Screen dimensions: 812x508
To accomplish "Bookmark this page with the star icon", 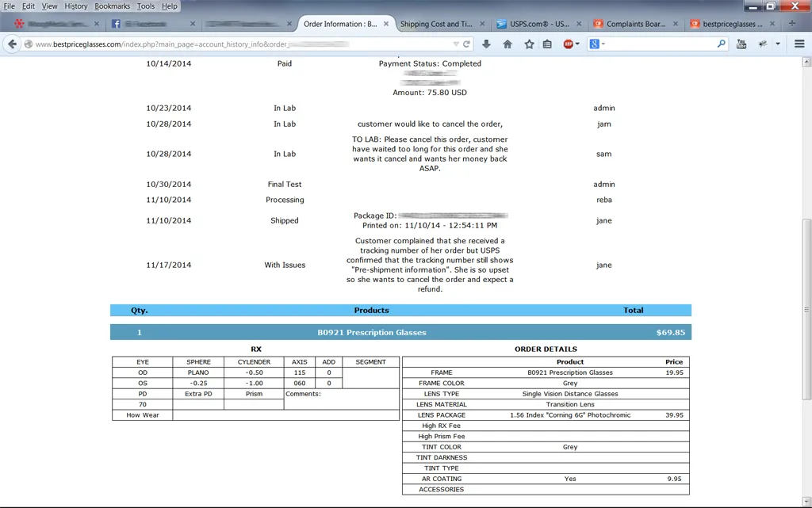I will 529,44.
